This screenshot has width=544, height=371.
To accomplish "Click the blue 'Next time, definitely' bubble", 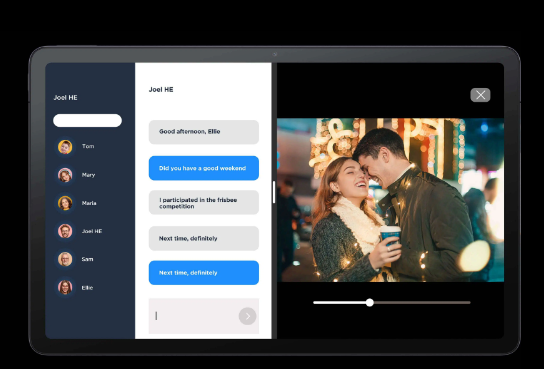I will click(x=204, y=273).
